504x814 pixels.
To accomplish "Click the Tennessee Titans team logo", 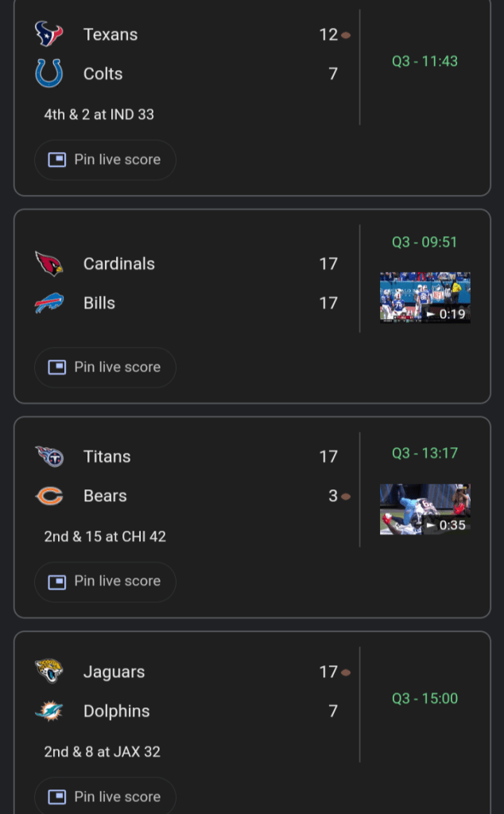I will (x=48, y=457).
